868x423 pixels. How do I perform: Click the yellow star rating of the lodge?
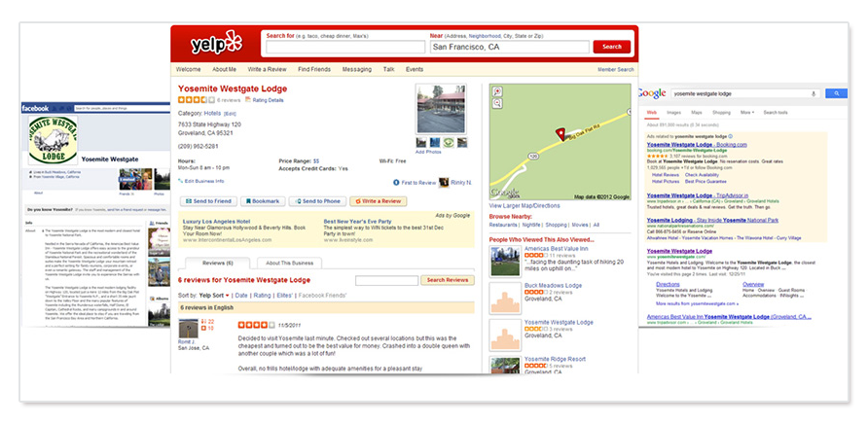tap(197, 100)
